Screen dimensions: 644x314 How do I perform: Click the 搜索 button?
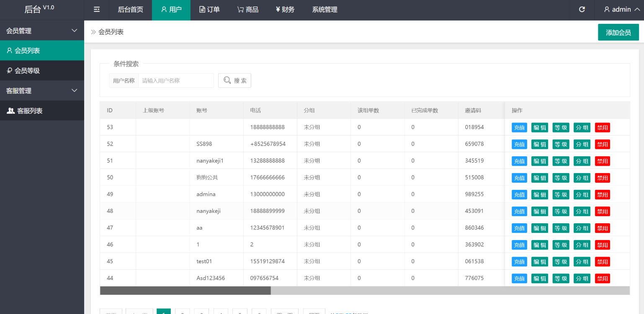pos(234,81)
